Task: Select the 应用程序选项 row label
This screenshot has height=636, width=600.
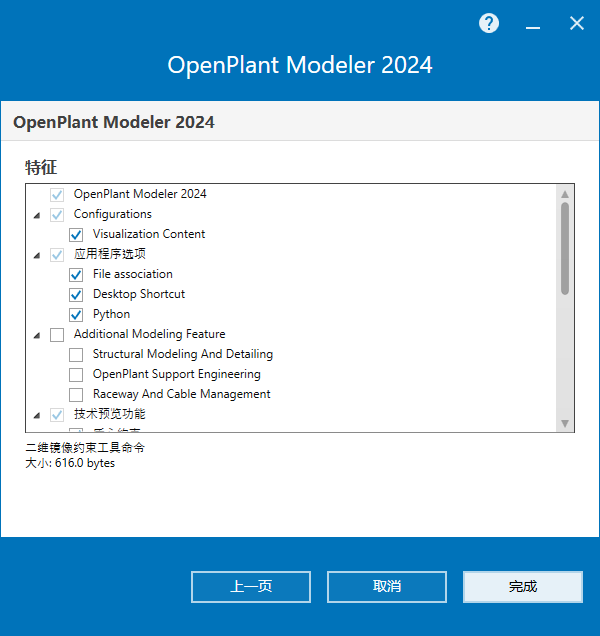Action: pyautogui.click(x=110, y=254)
